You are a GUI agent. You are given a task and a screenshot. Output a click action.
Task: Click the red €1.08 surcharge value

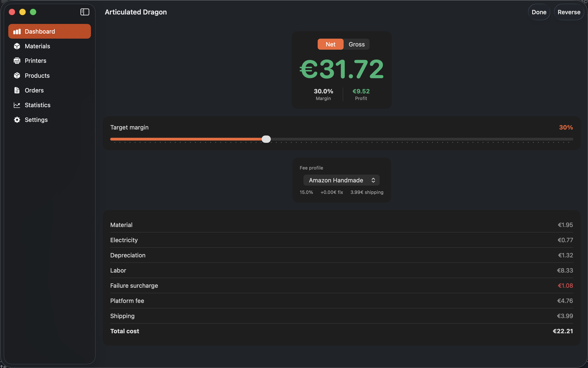point(565,285)
